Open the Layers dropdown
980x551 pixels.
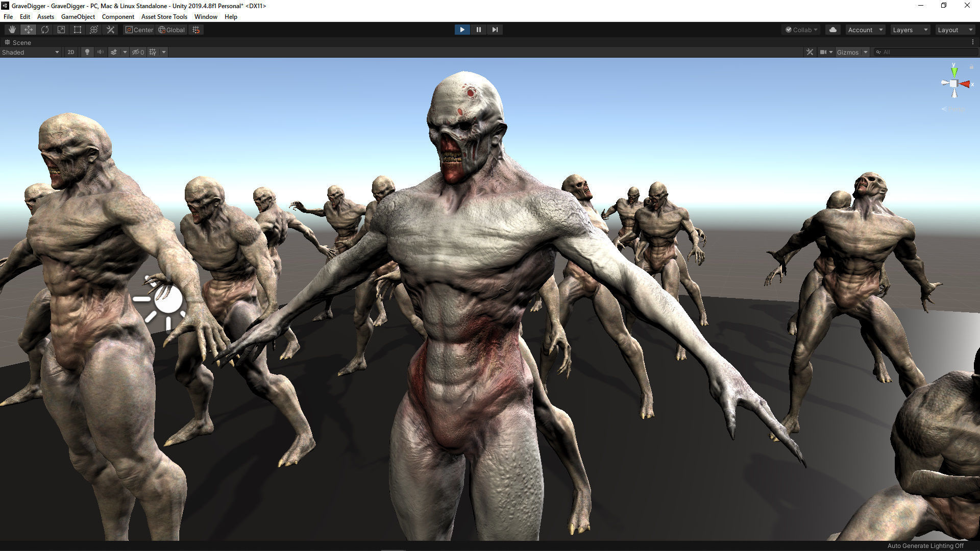[910, 30]
